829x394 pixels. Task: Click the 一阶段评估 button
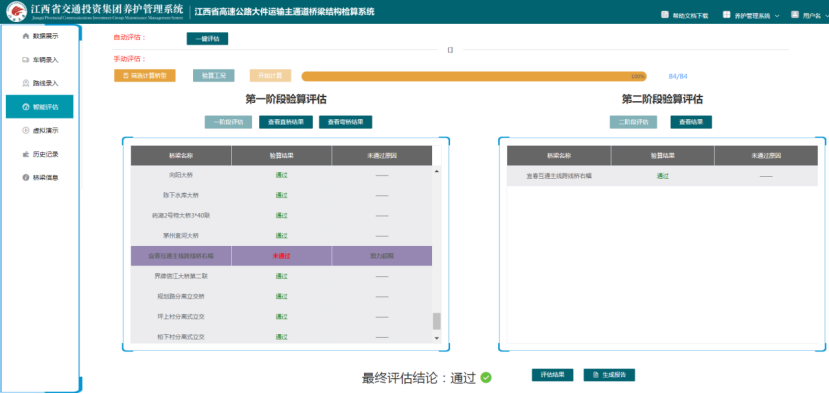click(x=228, y=122)
